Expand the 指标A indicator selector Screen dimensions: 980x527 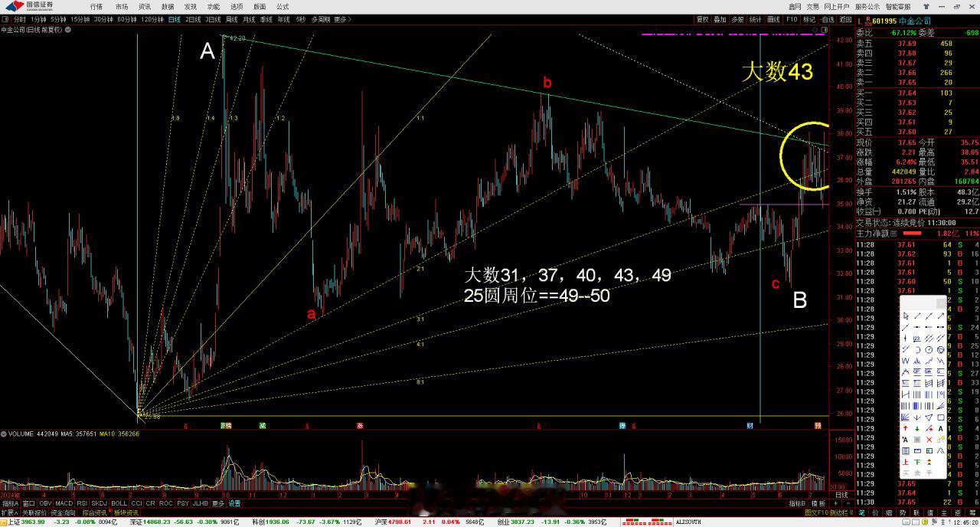[10, 503]
